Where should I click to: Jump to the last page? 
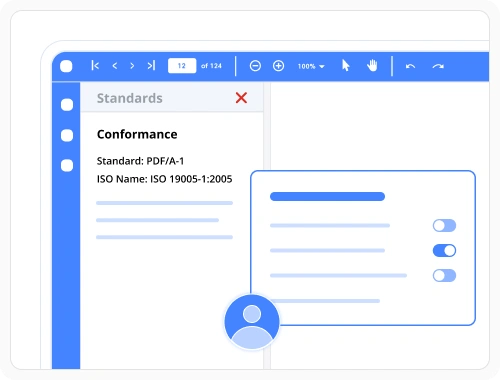coord(151,66)
